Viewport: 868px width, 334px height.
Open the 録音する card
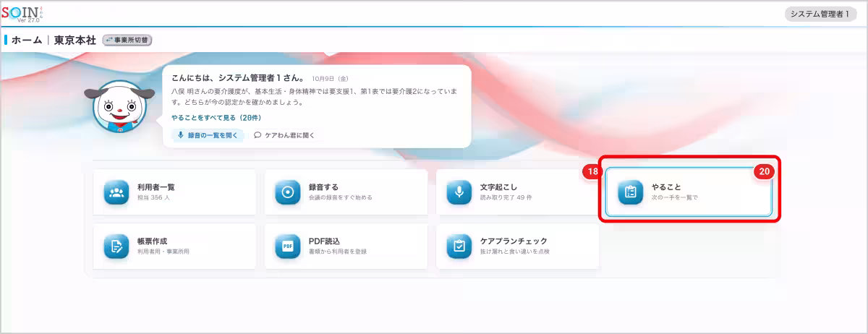(346, 192)
